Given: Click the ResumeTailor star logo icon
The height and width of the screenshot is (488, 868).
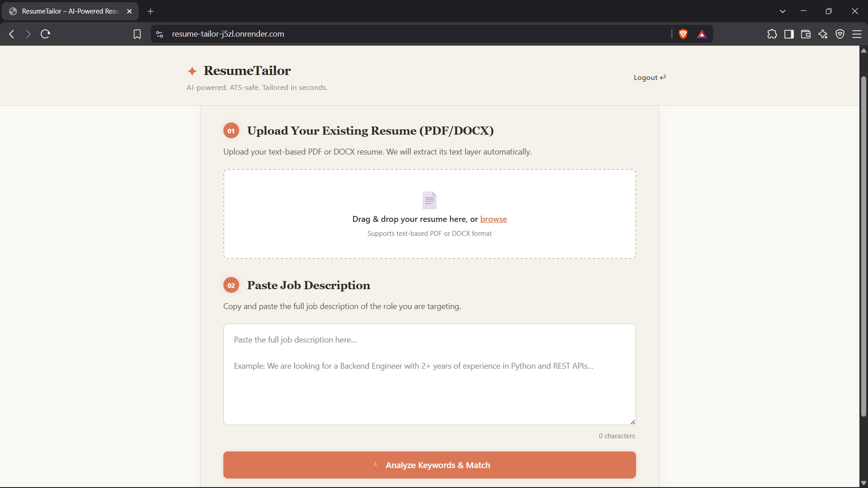Looking at the screenshot, I should click(x=192, y=71).
